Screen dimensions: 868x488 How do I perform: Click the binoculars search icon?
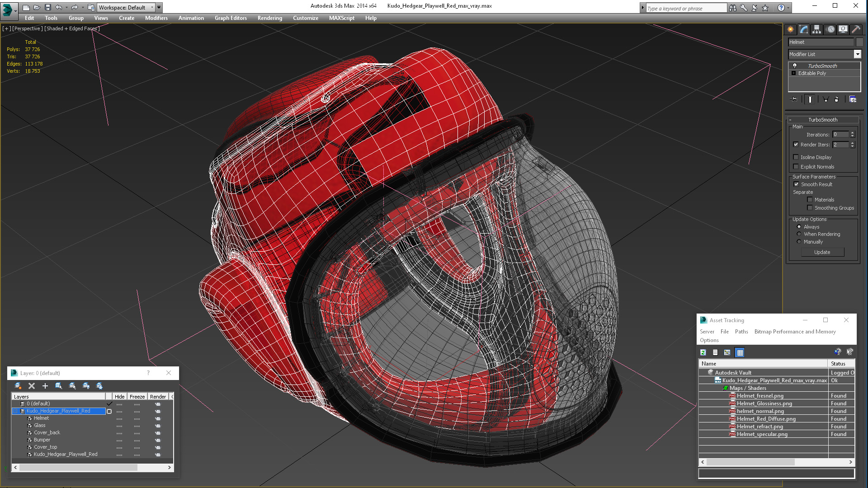(732, 8)
